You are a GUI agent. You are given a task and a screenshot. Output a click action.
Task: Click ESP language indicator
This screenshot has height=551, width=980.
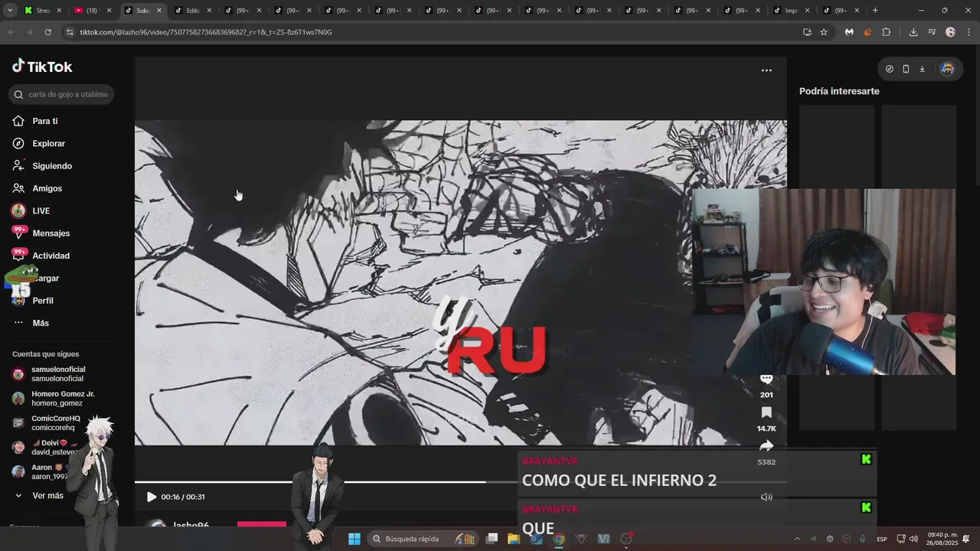[x=882, y=539]
